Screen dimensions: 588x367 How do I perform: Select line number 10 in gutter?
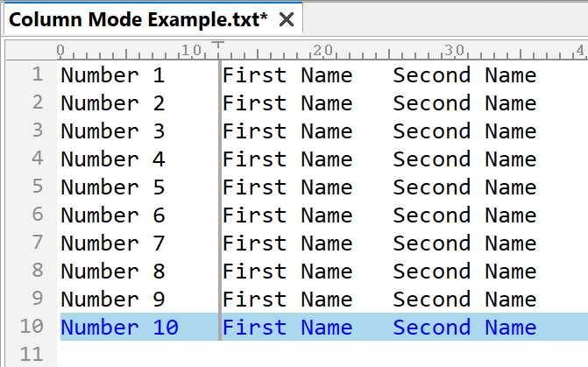pyautogui.click(x=32, y=326)
